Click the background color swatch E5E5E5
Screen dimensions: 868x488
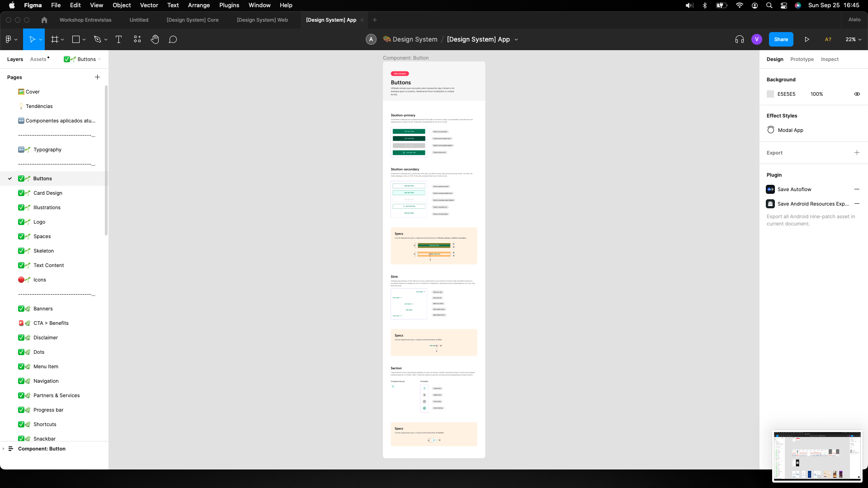(770, 94)
